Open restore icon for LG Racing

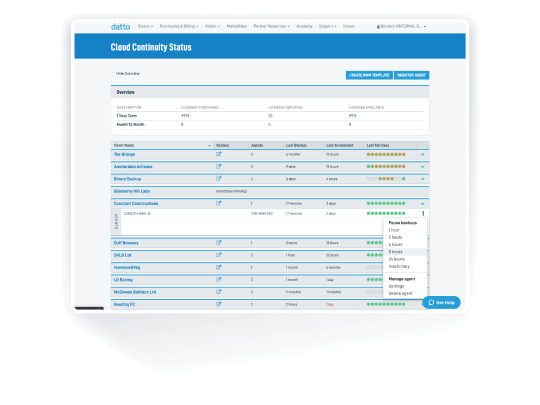point(218,280)
